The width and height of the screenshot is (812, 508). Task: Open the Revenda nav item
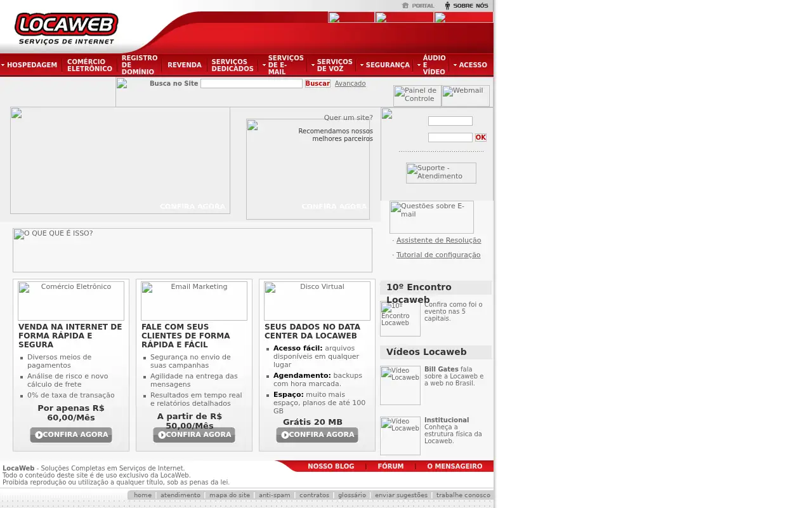(185, 65)
